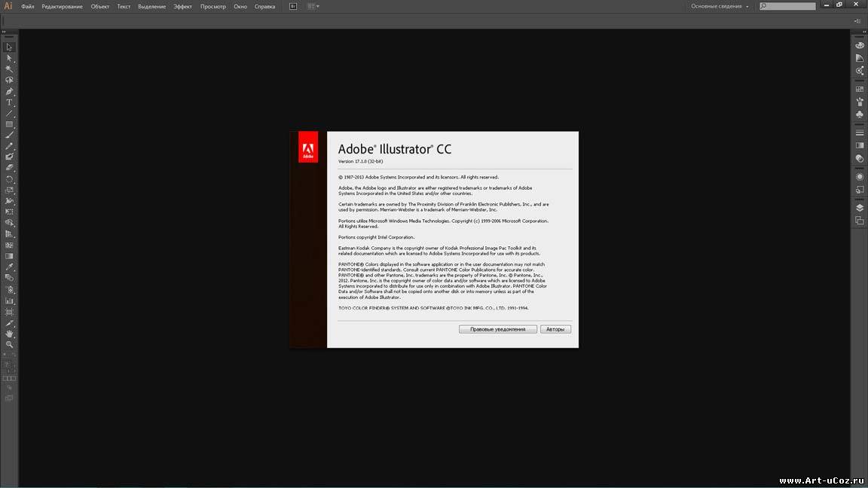Open the Swatches panel grid icon
Screen dimensions: 868x488
click(x=859, y=89)
